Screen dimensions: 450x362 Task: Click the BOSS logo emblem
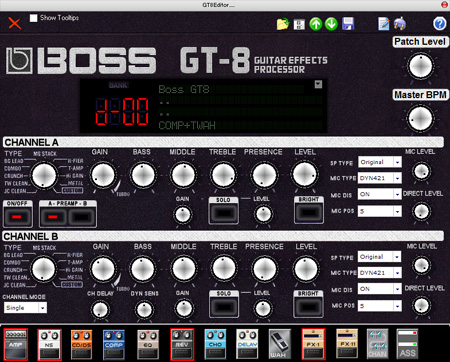(19, 61)
